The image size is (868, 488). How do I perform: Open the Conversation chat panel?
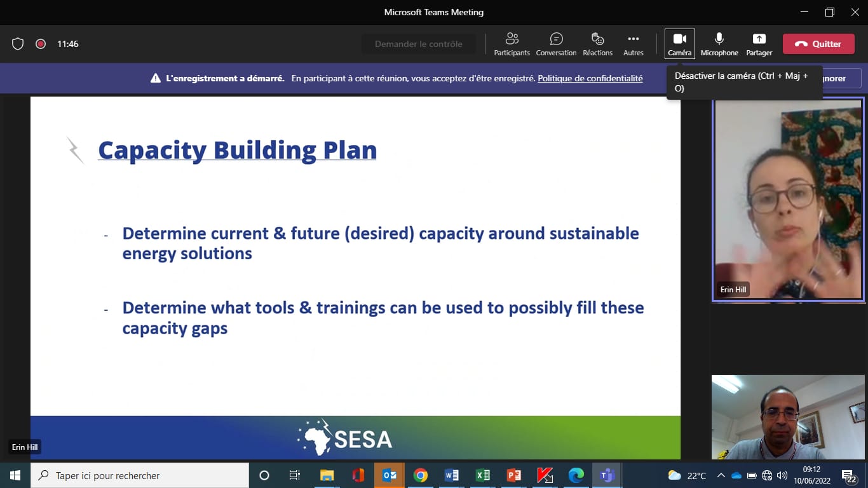click(x=556, y=44)
